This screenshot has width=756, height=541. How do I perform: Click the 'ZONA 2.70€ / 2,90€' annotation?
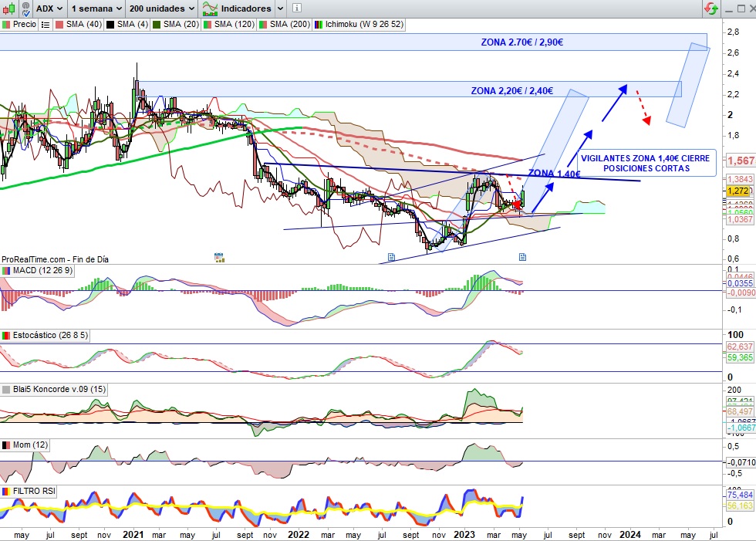click(x=521, y=42)
